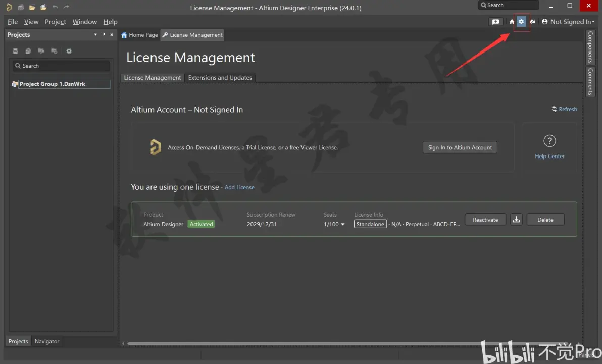Click the search magnifier in the Projects panel
Image resolution: width=602 pixels, height=364 pixels.
point(18,66)
